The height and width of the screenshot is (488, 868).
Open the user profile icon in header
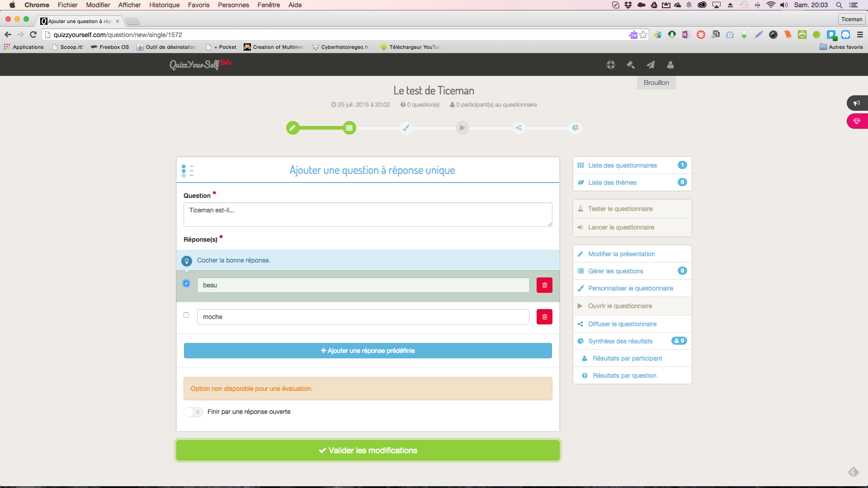coord(670,65)
